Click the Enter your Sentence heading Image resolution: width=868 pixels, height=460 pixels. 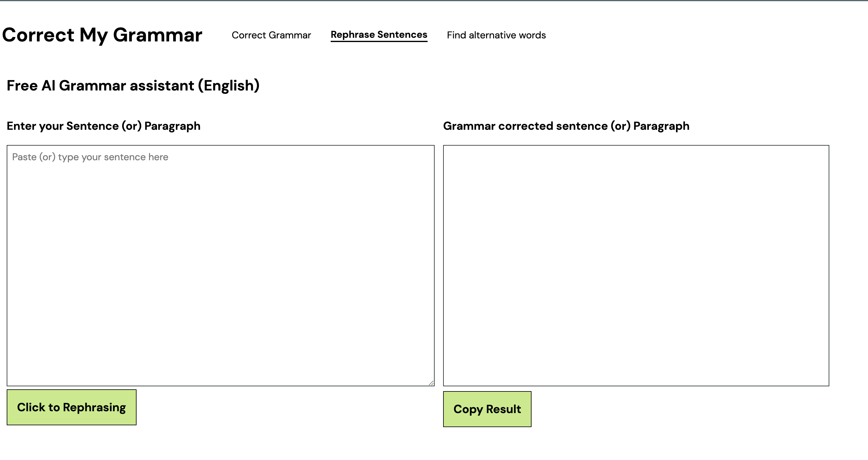pos(103,126)
